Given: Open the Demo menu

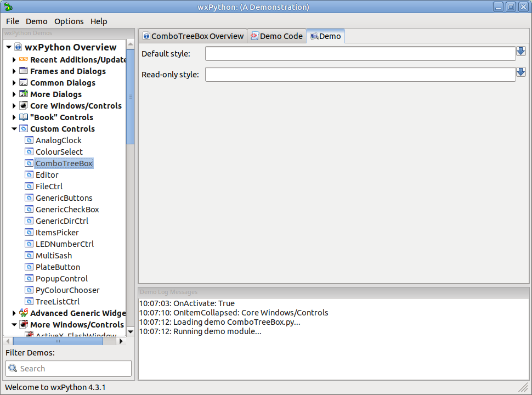Looking at the screenshot, I should pyautogui.click(x=37, y=21).
